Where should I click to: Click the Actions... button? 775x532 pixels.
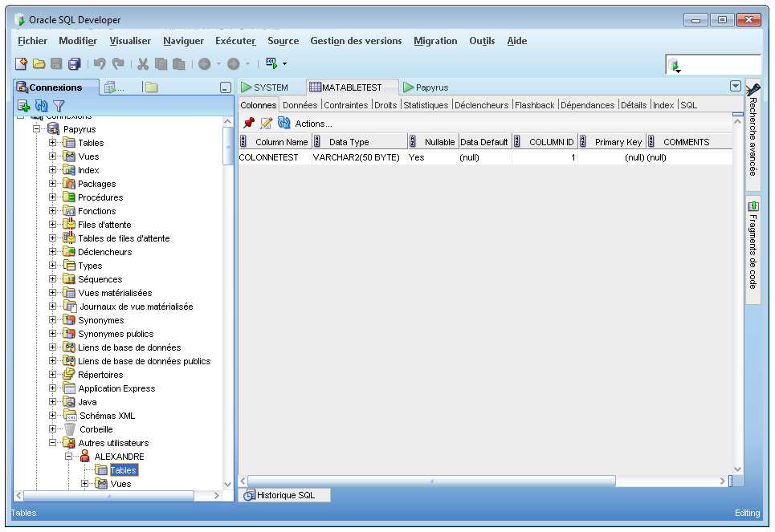[x=313, y=124]
